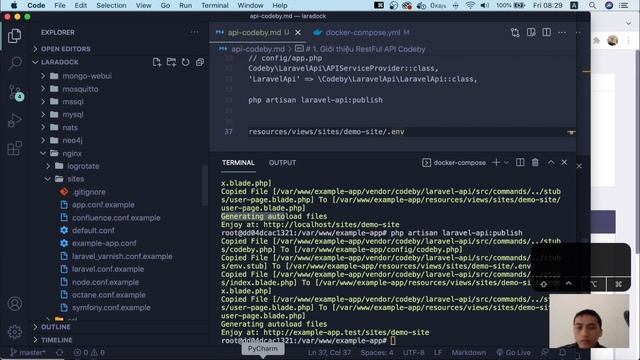Open Run and Debug view
The height and width of the screenshot is (360, 640).
pyautogui.click(x=15, y=120)
